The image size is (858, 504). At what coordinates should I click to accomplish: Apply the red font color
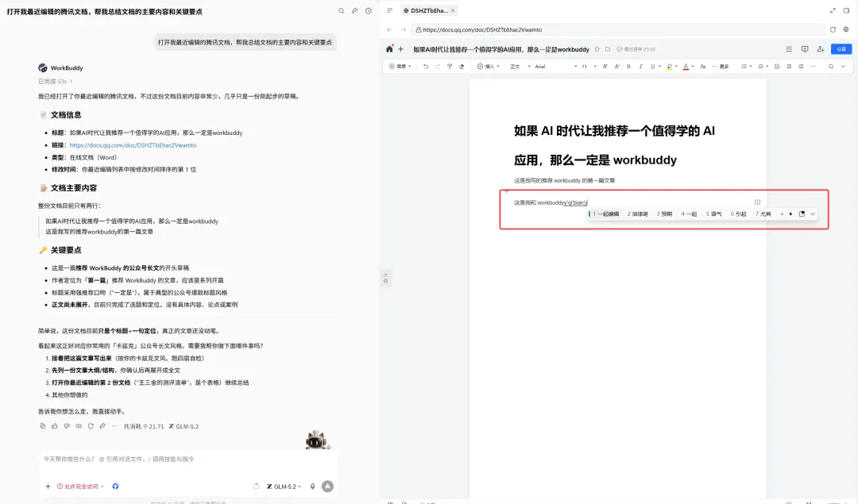point(686,66)
